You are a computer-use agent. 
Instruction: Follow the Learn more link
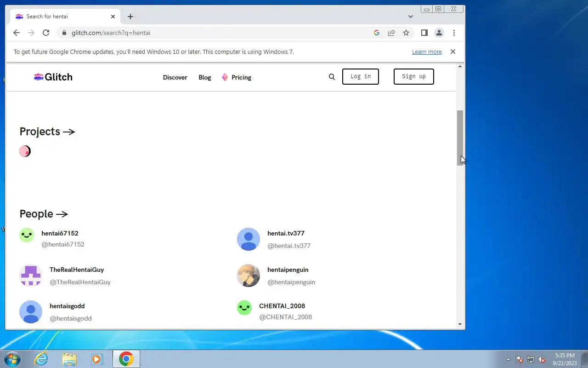tap(427, 52)
